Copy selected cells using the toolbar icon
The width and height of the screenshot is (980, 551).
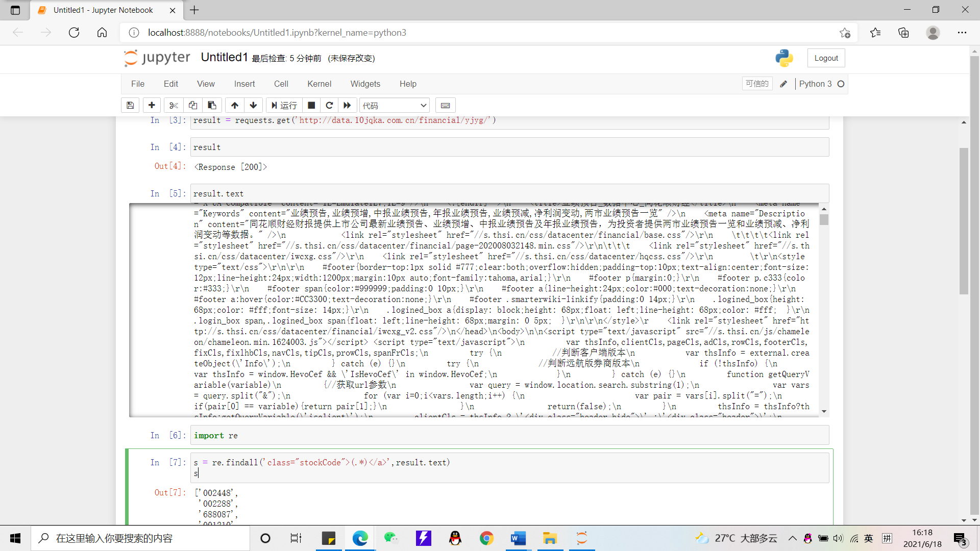point(192,105)
